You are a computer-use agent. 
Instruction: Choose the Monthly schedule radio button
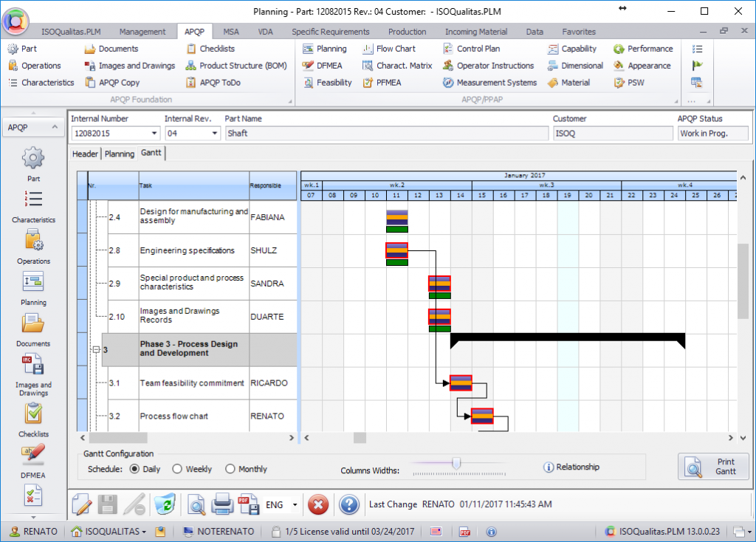point(230,469)
